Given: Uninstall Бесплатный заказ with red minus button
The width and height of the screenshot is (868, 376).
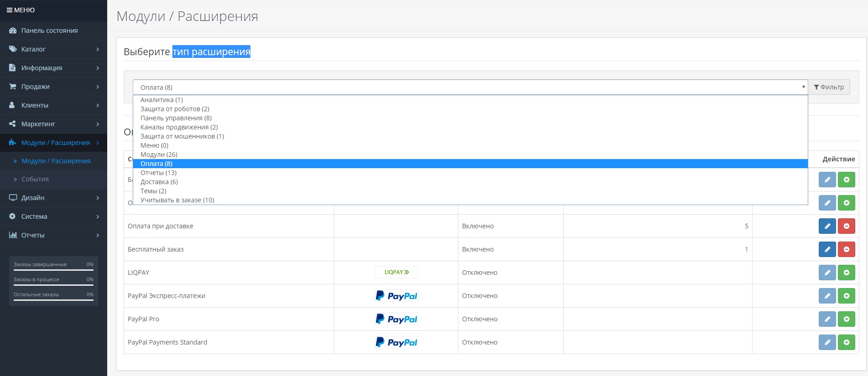Looking at the screenshot, I should 846,249.
